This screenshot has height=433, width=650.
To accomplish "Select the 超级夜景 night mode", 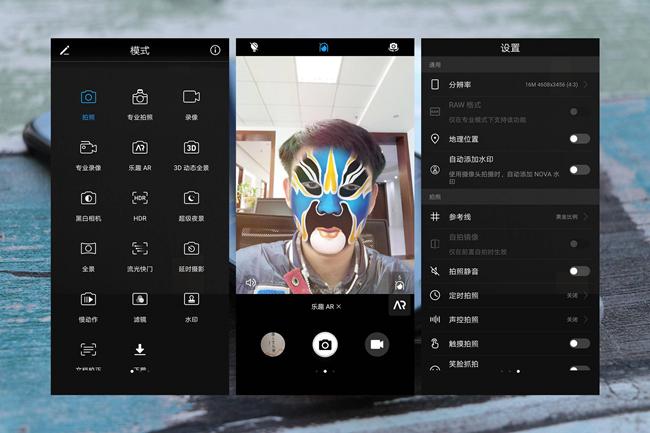I will coord(192,198).
